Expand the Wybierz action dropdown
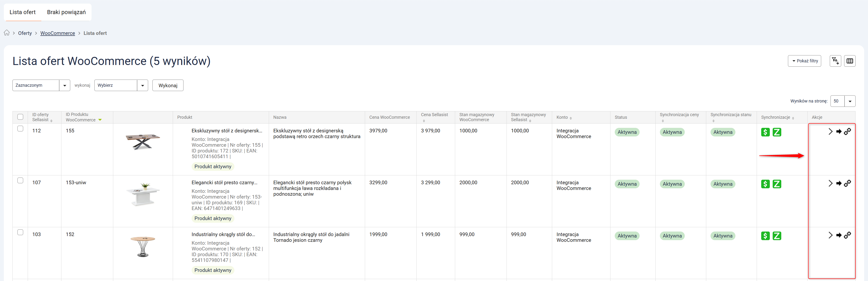This screenshot has width=868, height=281. (x=121, y=85)
